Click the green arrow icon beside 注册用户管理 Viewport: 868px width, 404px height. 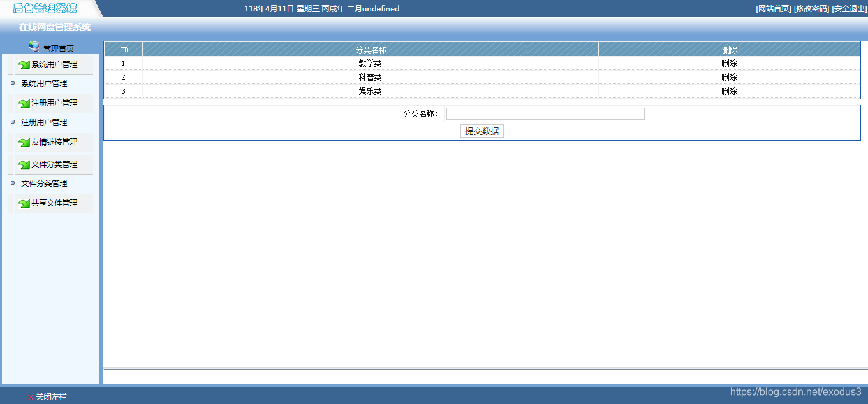click(24, 103)
